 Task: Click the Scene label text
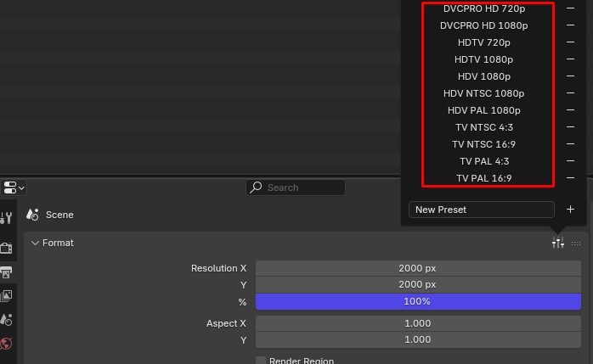pos(59,215)
